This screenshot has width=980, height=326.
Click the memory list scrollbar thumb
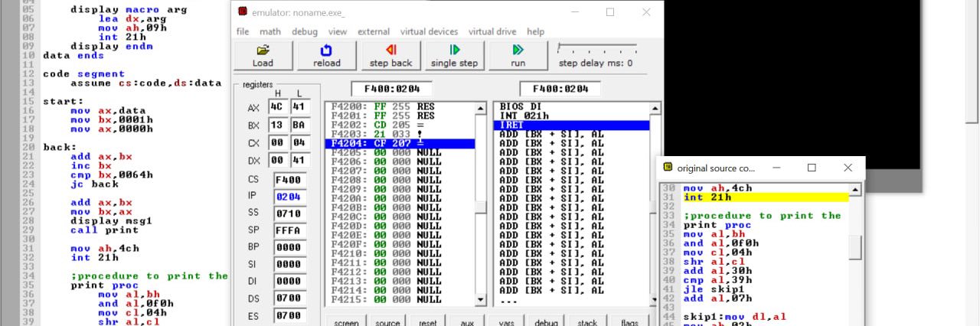pos(481,207)
